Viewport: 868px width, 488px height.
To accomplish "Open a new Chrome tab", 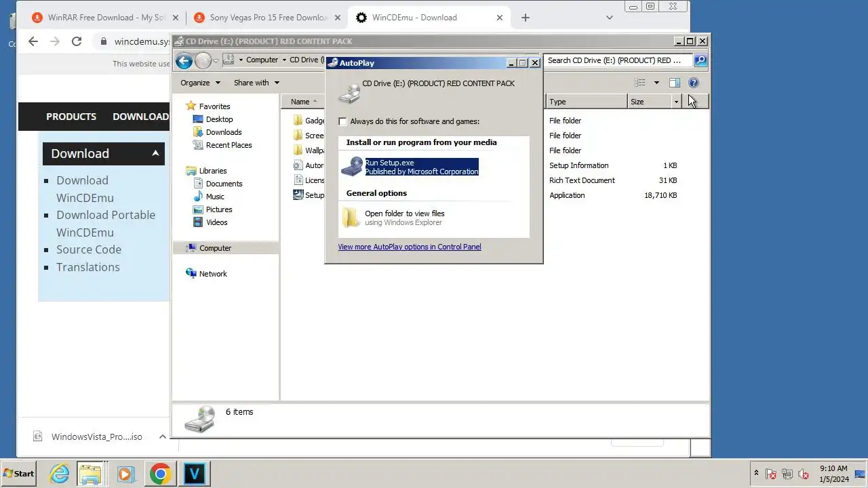I will point(525,18).
